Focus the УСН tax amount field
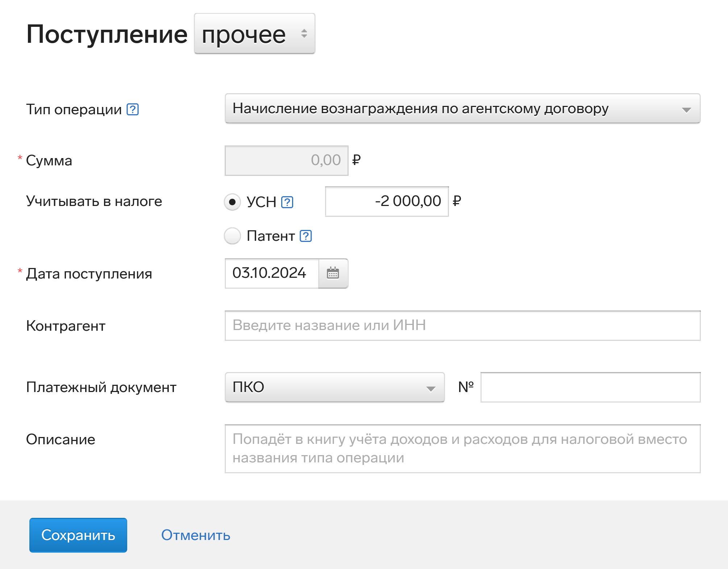The width and height of the screenshot is (728, 569). [x=387, y=202]
